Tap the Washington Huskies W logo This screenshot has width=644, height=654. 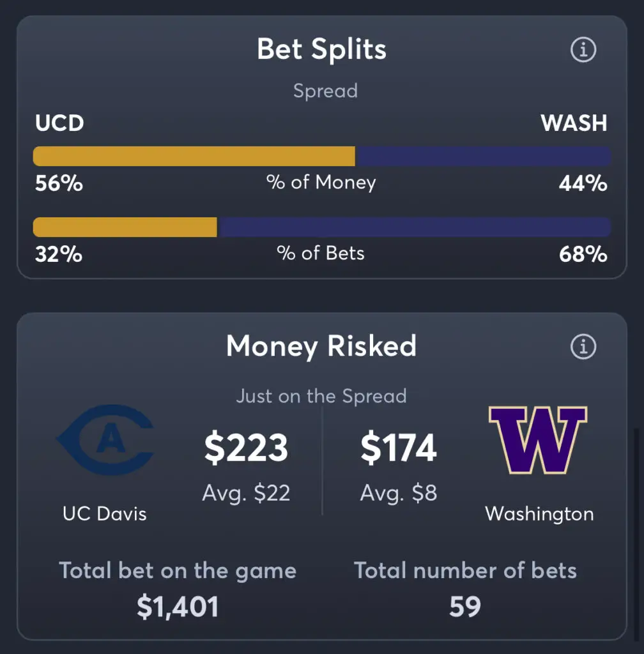click(x=538, y=440)
